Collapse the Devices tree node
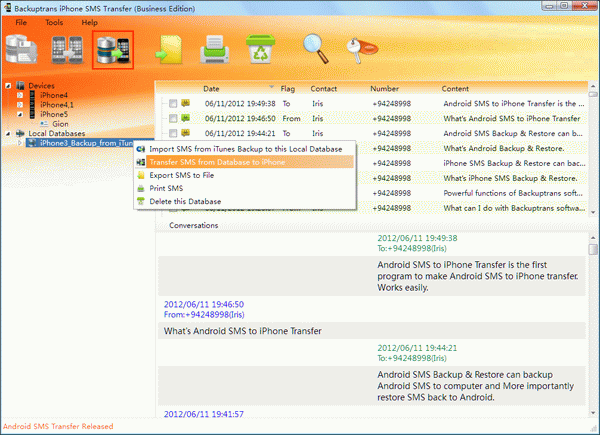 pos(8,86)
